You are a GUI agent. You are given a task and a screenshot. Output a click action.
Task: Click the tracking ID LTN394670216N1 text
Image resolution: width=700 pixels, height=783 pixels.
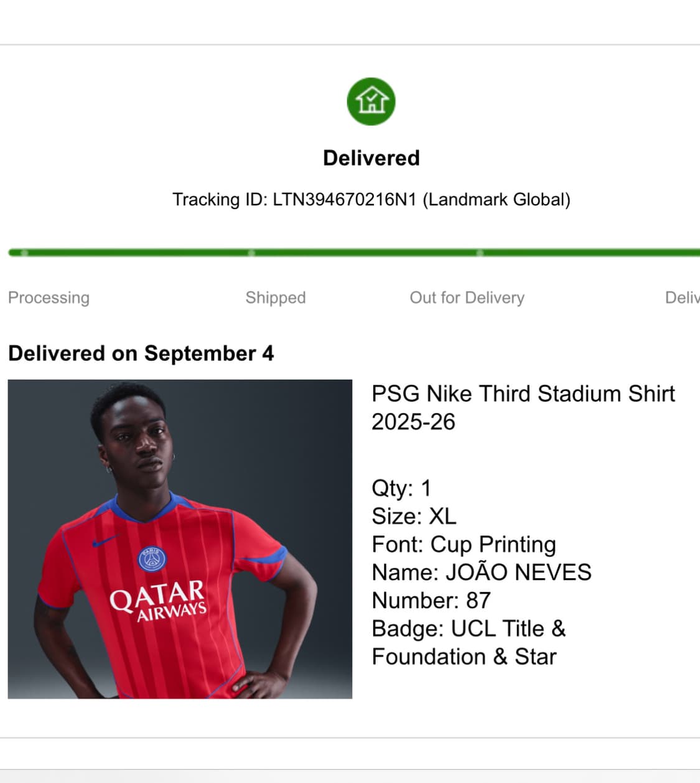(x=344, y=199)
